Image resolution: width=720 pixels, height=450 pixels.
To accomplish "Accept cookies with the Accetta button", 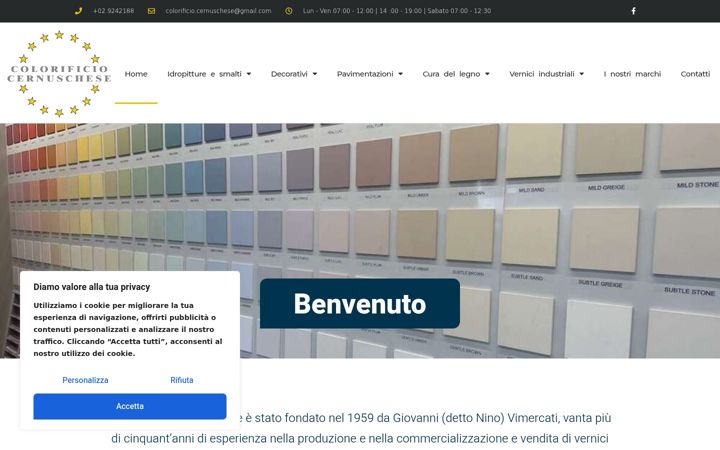I will [x=130, y=406].
